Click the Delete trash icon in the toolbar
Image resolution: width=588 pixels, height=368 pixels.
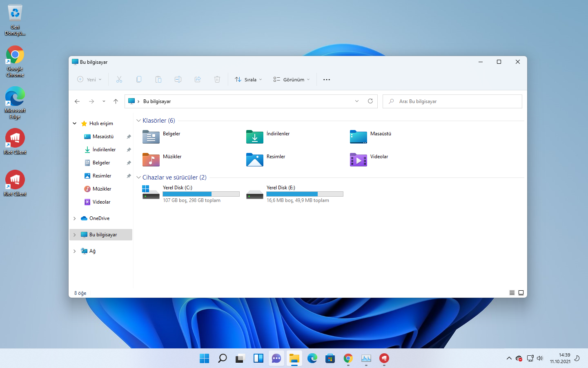point(217,79)
